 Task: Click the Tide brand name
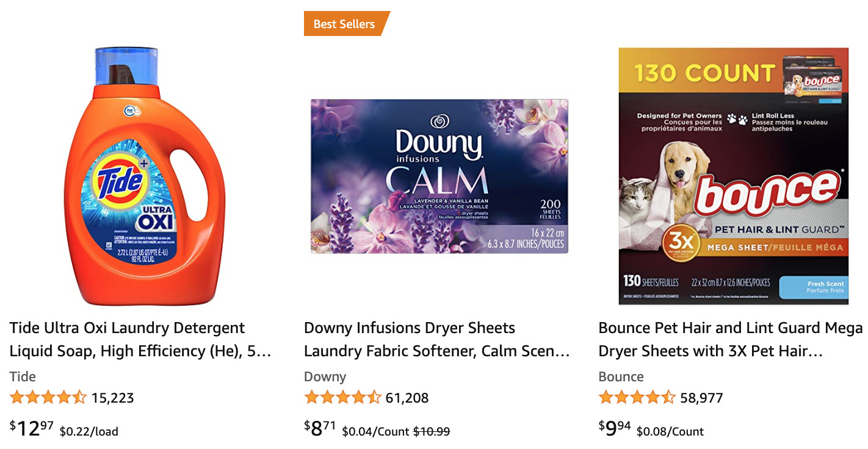point(23,376)
